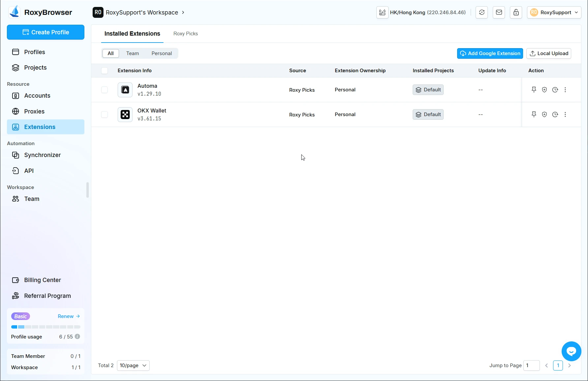
Task: Click Add Google Extension button
Action: [490, 53]
